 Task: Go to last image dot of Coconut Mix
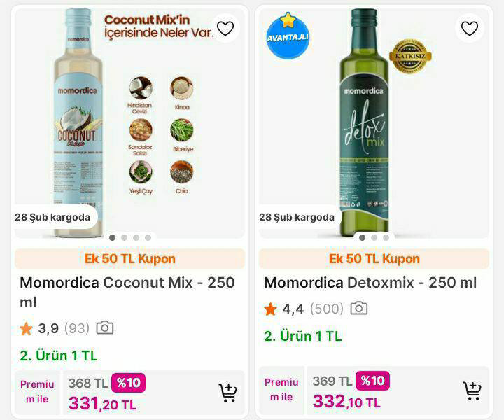[x=148, y=237]
